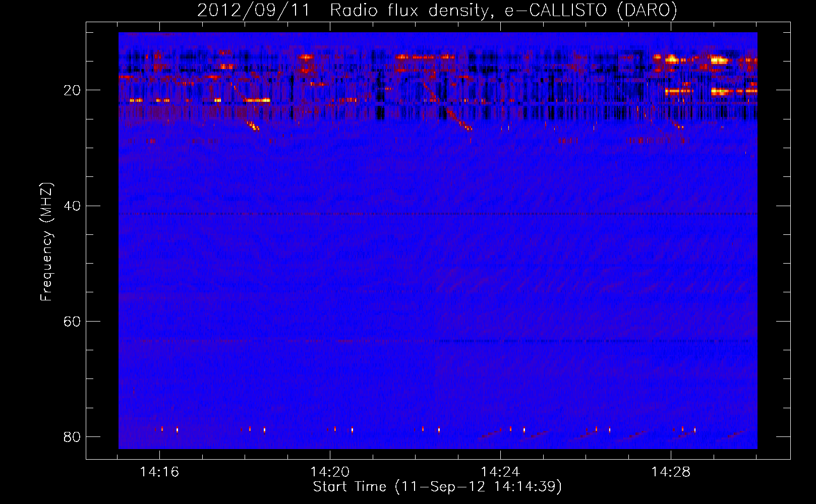Click the '20' frequency tick label

coord(72,91)
